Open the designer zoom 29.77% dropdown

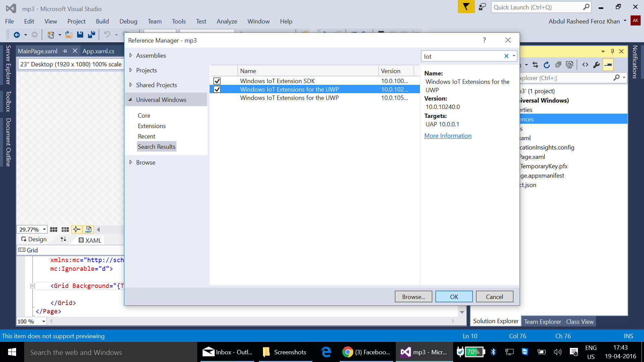44,230
